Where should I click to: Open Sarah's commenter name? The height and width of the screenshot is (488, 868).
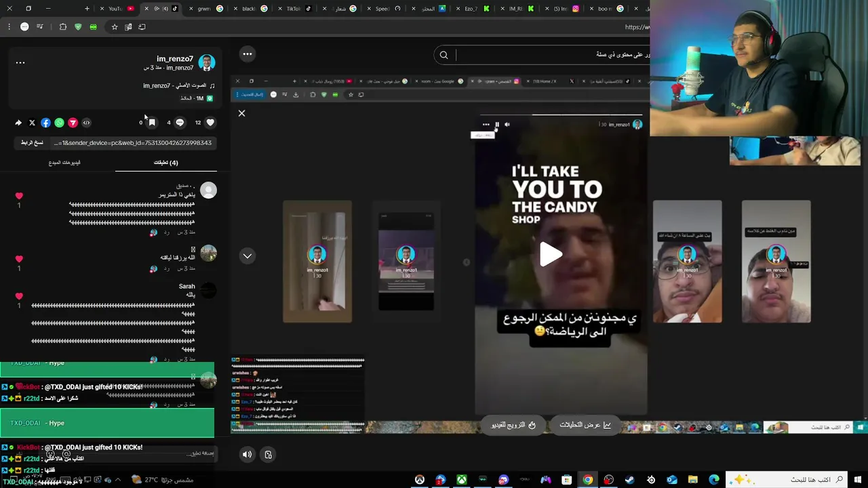pyautogui.click(x=186, y=287)
